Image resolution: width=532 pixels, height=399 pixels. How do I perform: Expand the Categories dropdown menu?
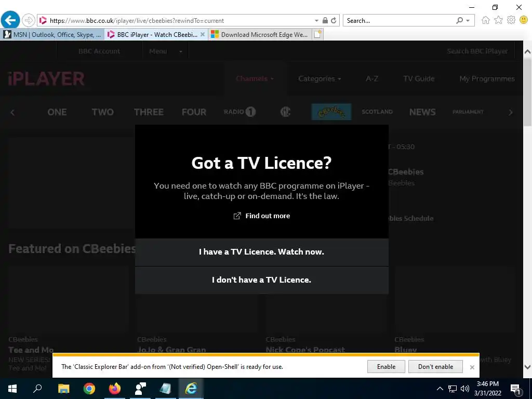point(320,79)
